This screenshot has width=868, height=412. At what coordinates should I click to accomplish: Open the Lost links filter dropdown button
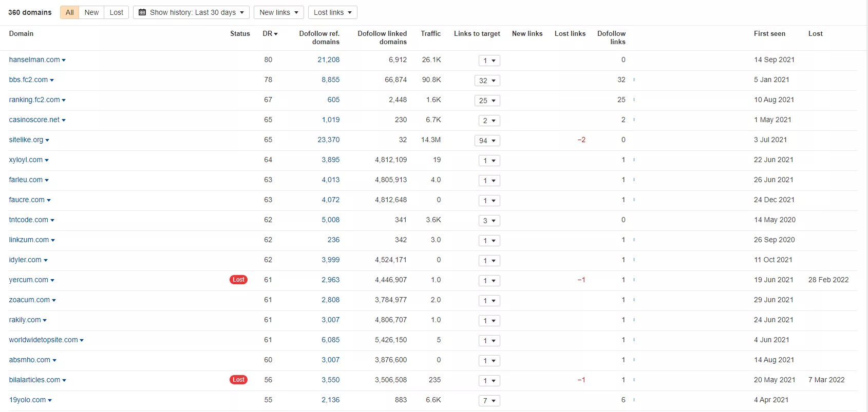(x=333, y=12)
